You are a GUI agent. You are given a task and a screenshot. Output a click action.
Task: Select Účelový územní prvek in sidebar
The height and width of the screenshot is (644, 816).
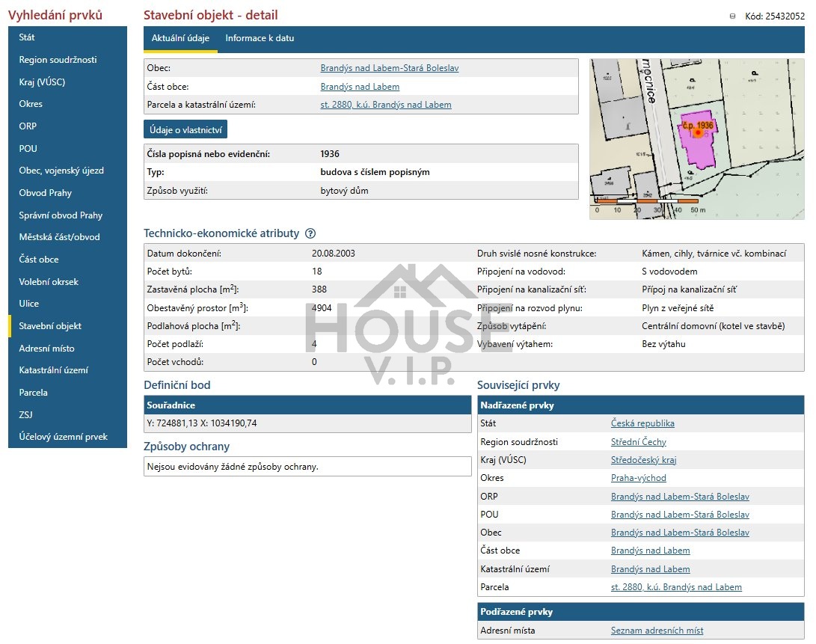(x=63, y=437)
